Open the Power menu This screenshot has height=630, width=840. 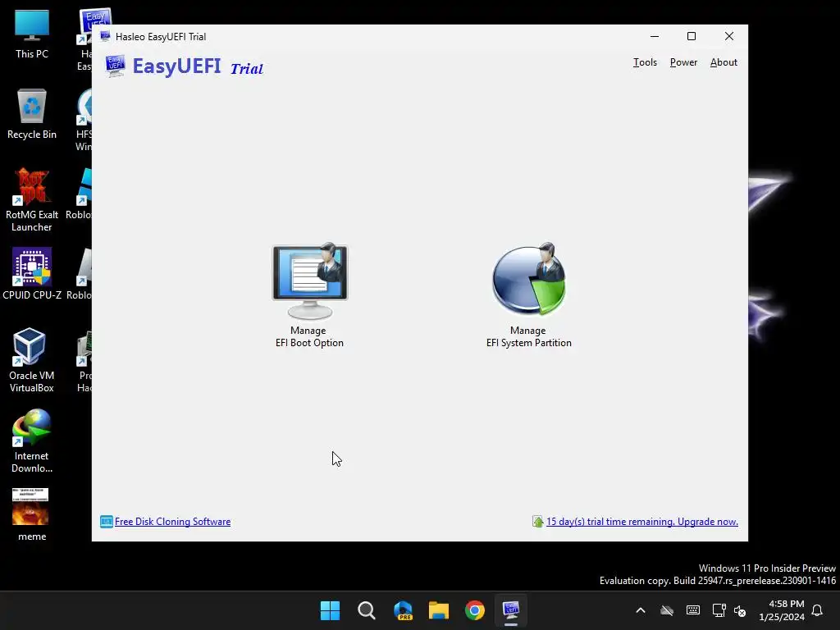click(683, 62)
